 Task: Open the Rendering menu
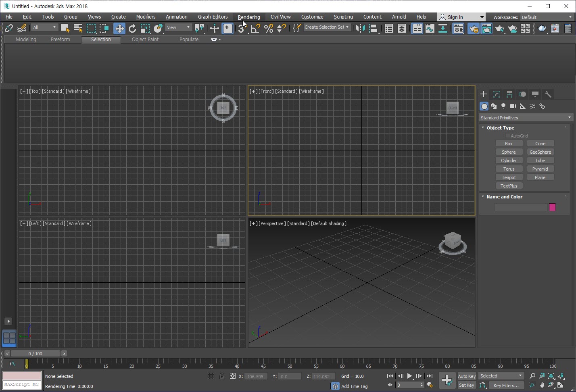[x=249, y=17]
